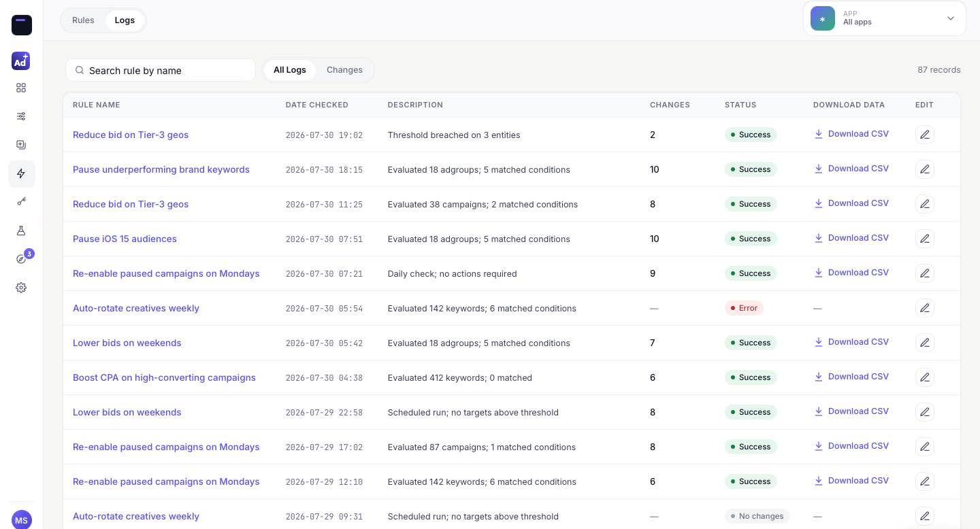Open the 05:42 Lower bids on weekends link

(127, 343)
